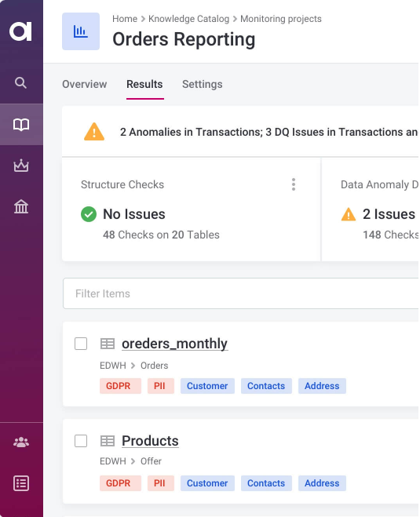Click the Orders Reporting bar chart icon

[81, 31]
